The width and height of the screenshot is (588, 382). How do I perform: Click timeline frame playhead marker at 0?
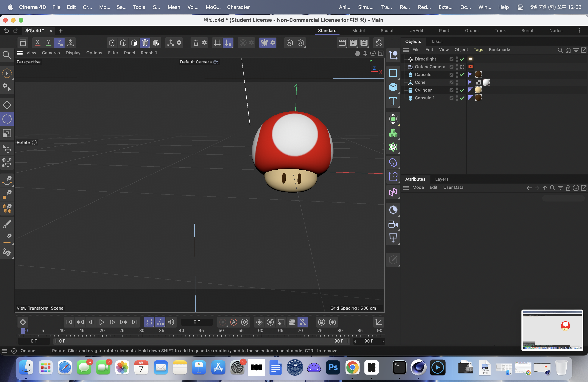23,331
